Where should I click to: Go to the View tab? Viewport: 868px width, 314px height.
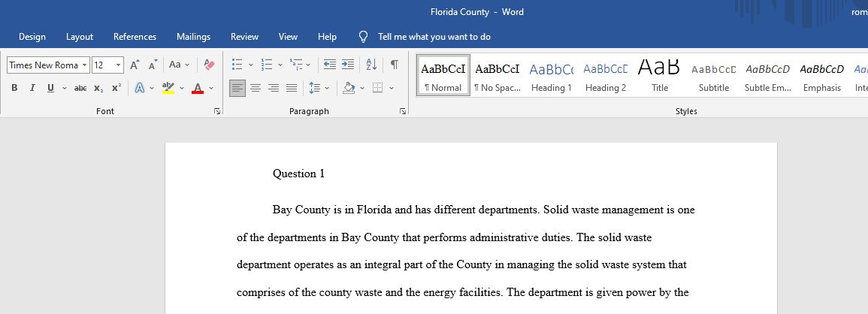click(288, 37)
